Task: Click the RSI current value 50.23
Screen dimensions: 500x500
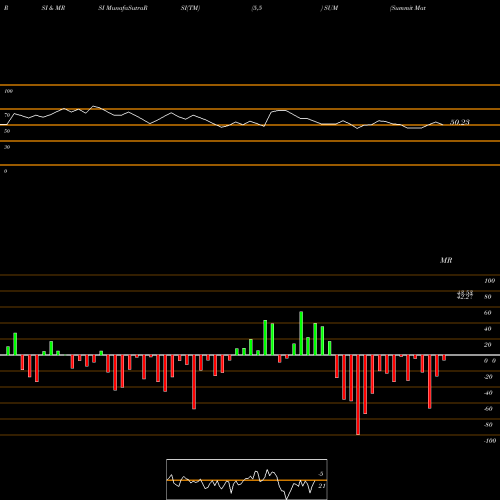Action: click(460, 122)
